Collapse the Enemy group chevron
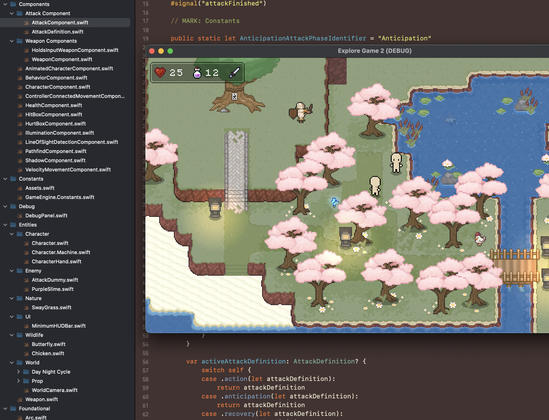The image size is (549, 420). coord(12,271)
